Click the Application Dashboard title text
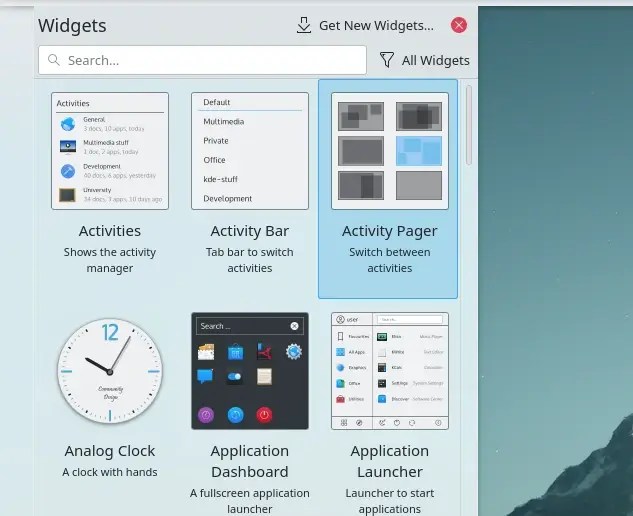The height and width of the screenshot is (516, 633). [x=250, y=461]
